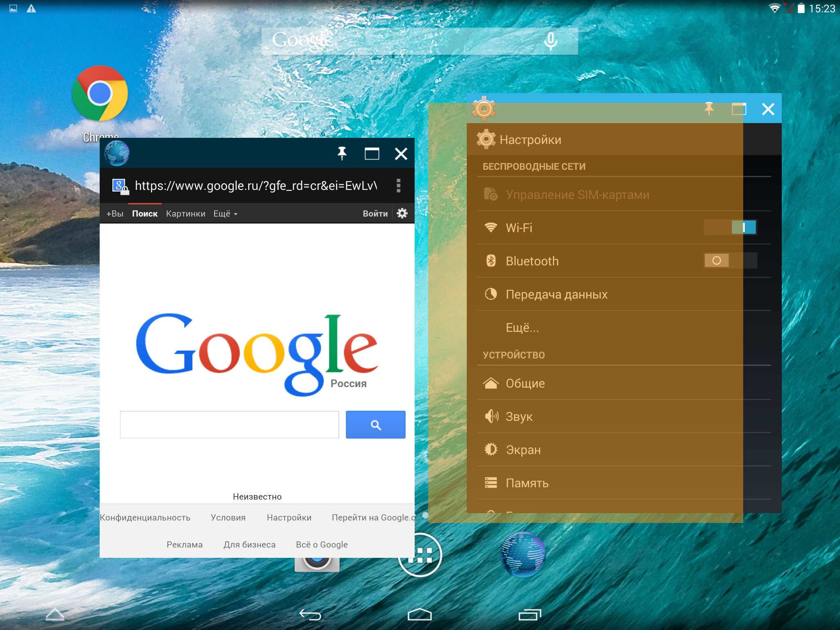Open the Настройки footer link
The height and width of the screenshot is (630, 840).
coord(289,518)
